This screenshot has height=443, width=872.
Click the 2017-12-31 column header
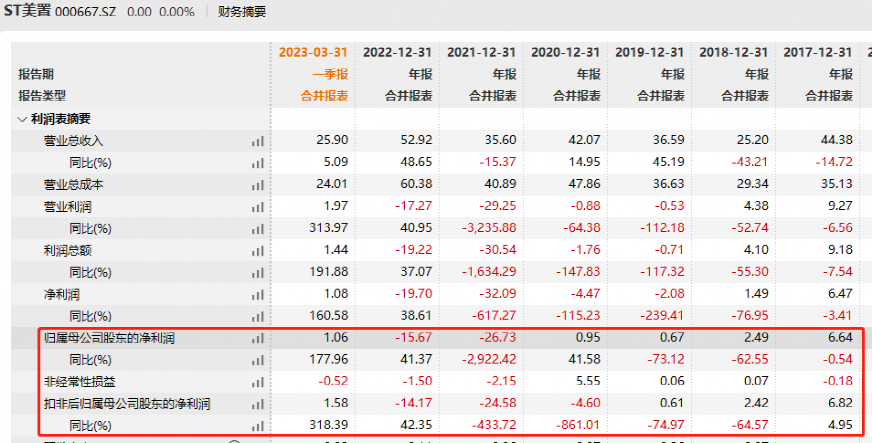[817, 51]
